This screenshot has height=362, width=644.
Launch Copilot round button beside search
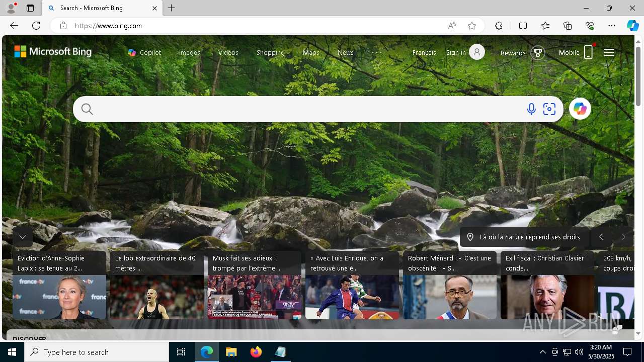(x=580, y=109)
